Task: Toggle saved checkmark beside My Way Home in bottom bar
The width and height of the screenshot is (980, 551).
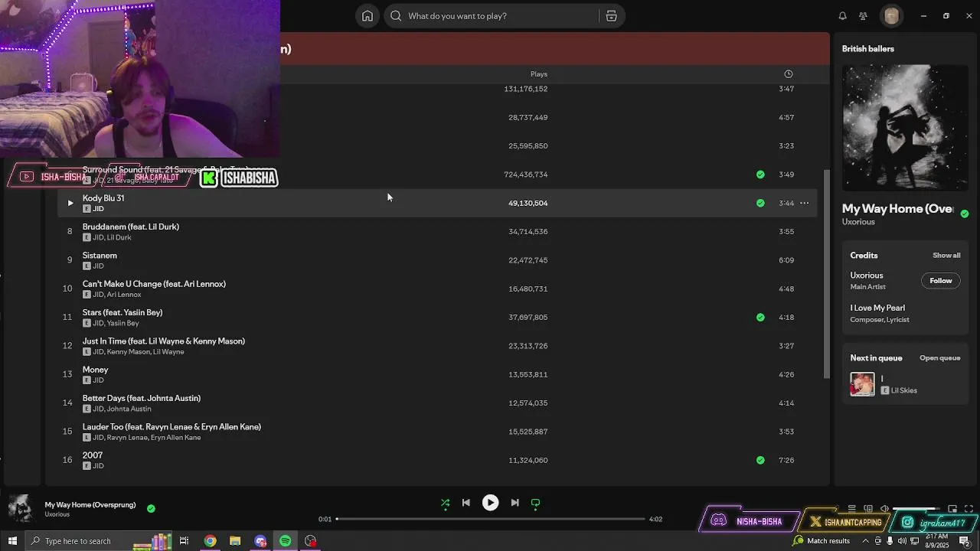Action: (x=151, y=508)
